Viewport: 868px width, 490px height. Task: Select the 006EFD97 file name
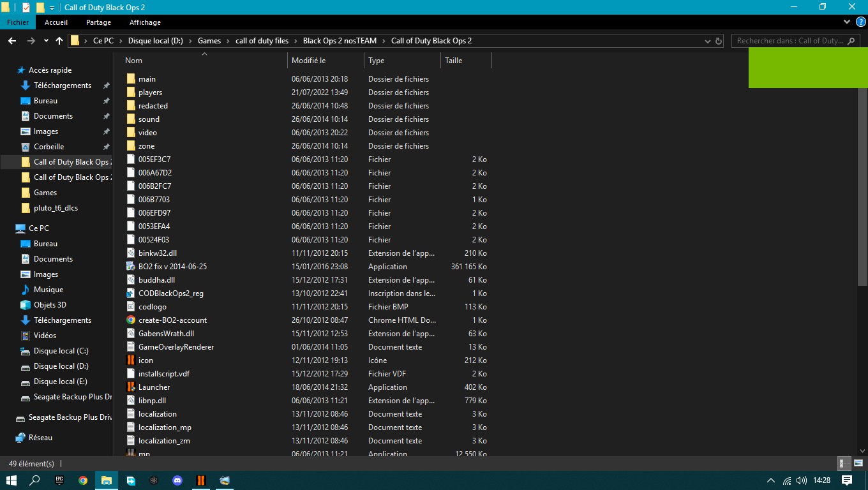point(154,213)
